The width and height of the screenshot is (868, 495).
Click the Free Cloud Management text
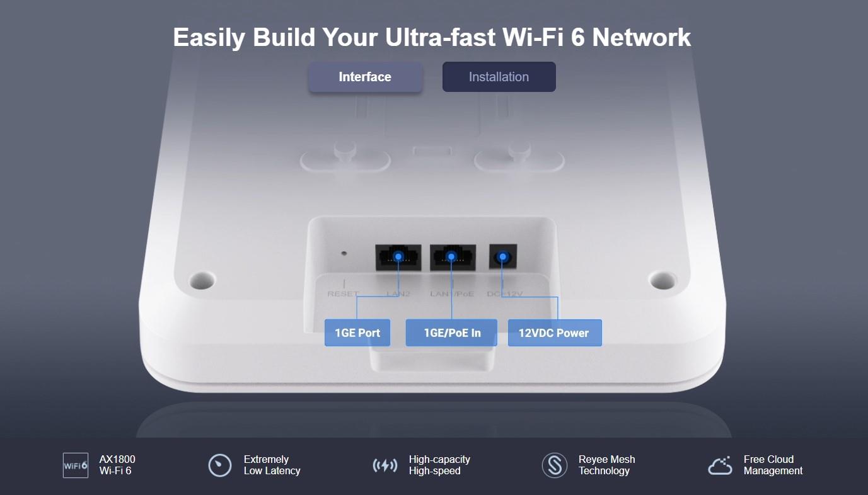click(773, 465)
